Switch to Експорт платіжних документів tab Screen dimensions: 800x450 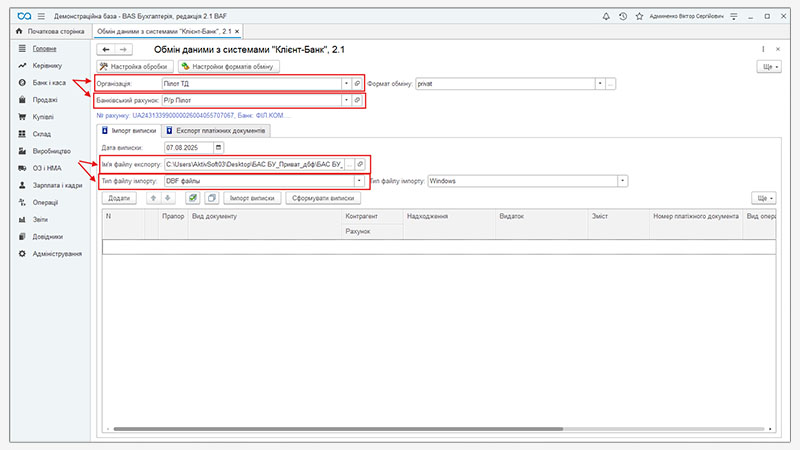coord(215,130)
